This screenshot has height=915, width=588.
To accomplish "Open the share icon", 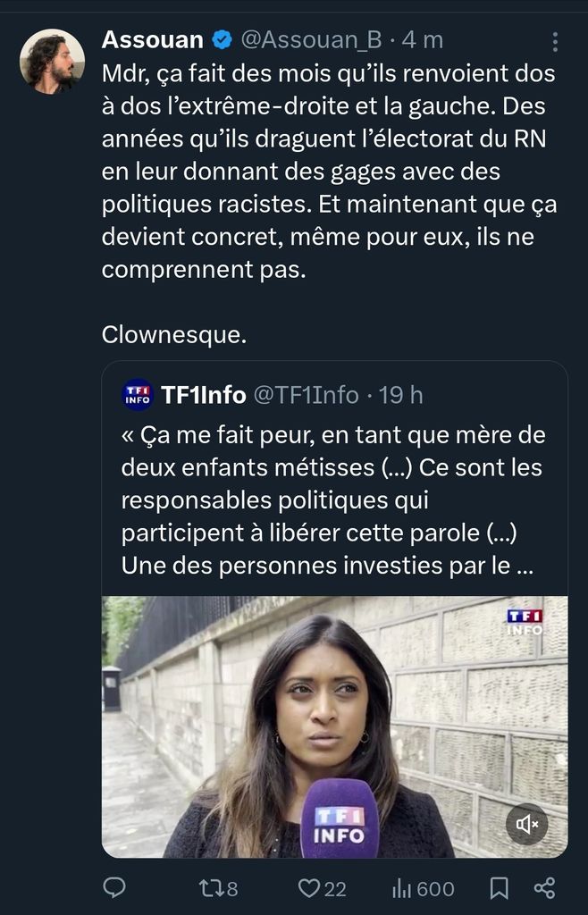I will click(x=544, y=887).
